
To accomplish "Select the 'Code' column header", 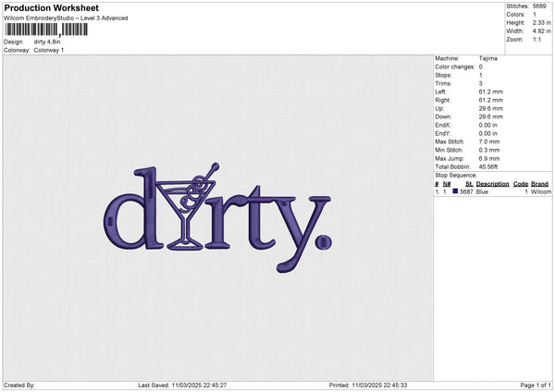I will pyautogui.click(x=520, y=184).
